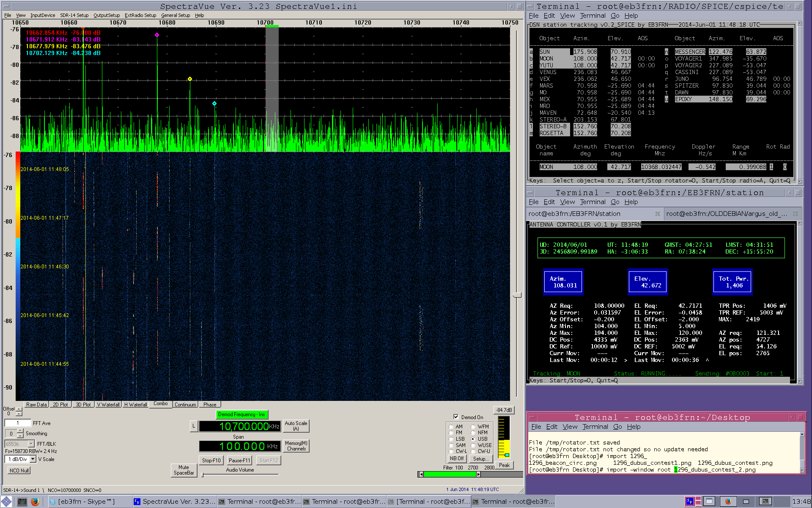Click the Firefox launcher icon in the taskbar
The image size is (812, 508).
[x=35, y=502]
